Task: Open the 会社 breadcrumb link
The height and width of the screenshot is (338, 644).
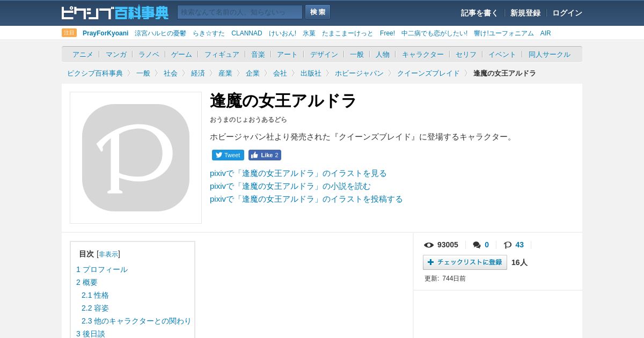Action: [280, 73]
